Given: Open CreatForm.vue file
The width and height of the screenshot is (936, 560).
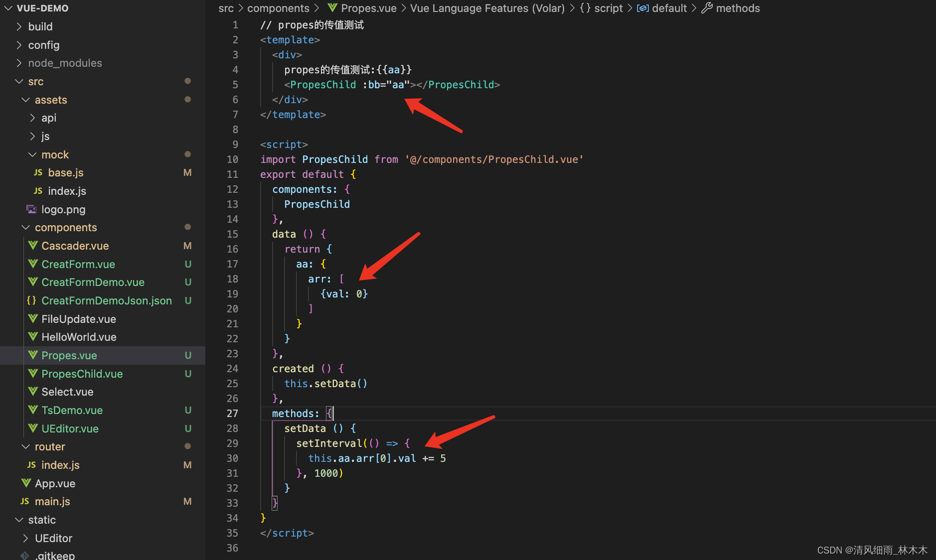Looking at the screenshot, I should [x=78, y=264].
